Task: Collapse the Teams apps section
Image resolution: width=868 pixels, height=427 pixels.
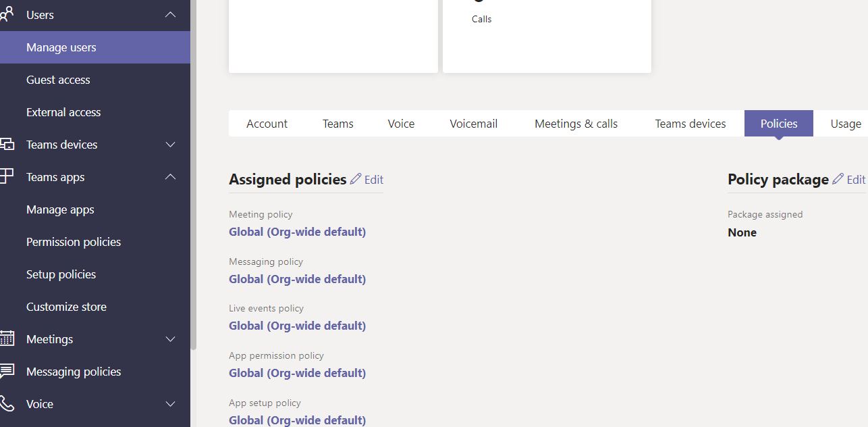Action: tap(170, 177)
